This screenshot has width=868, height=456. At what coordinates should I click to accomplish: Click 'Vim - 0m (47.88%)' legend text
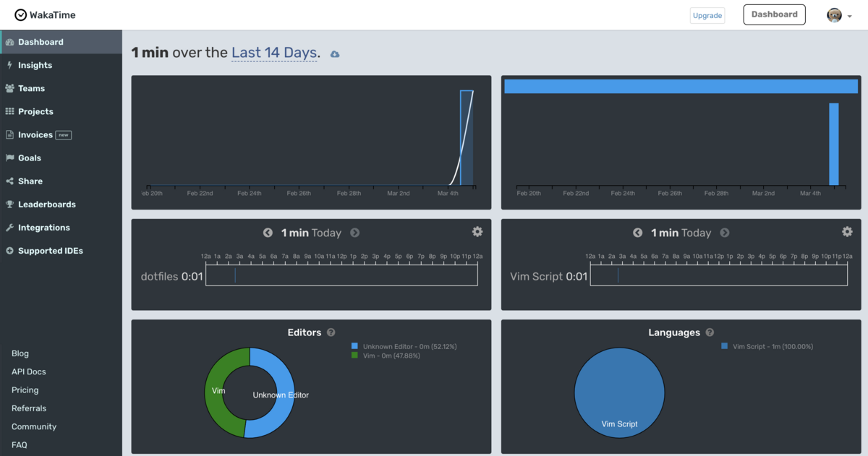(391, 356)
